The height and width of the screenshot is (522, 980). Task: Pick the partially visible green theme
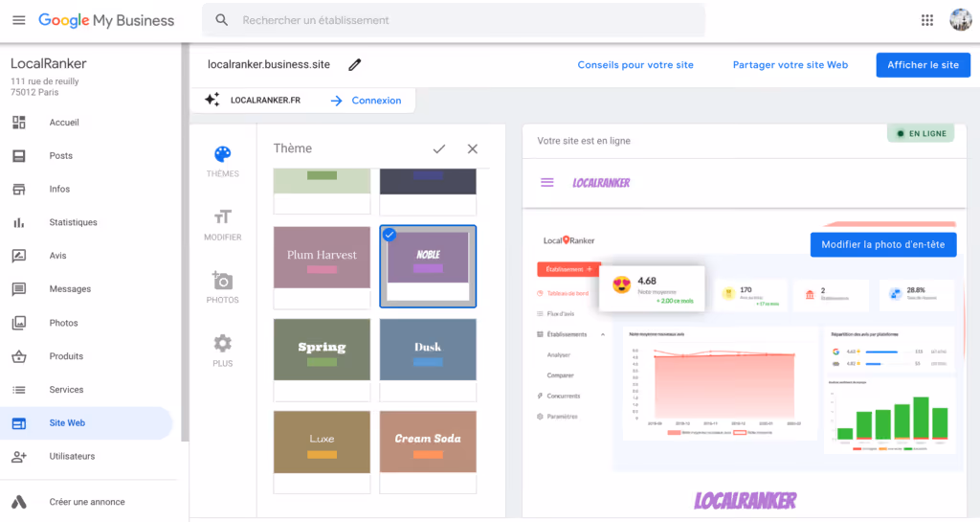pos(322,192)
